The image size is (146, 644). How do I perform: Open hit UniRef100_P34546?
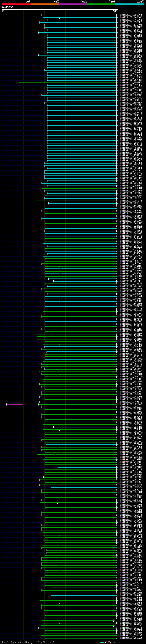(x=131, y=254)
